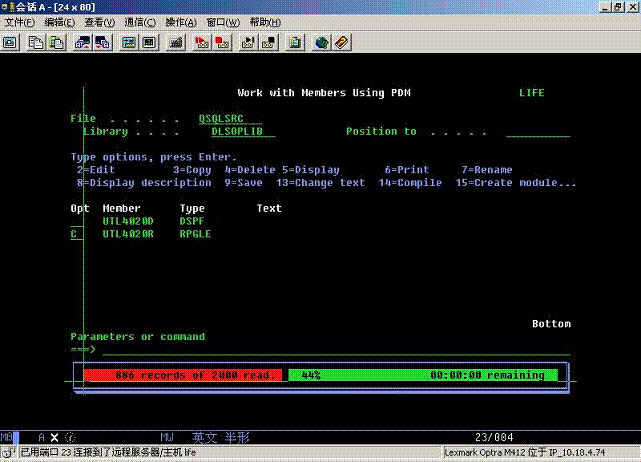Click the question mark help icon
The width and height of the screenshot is (641, 462).
(342, 42)
